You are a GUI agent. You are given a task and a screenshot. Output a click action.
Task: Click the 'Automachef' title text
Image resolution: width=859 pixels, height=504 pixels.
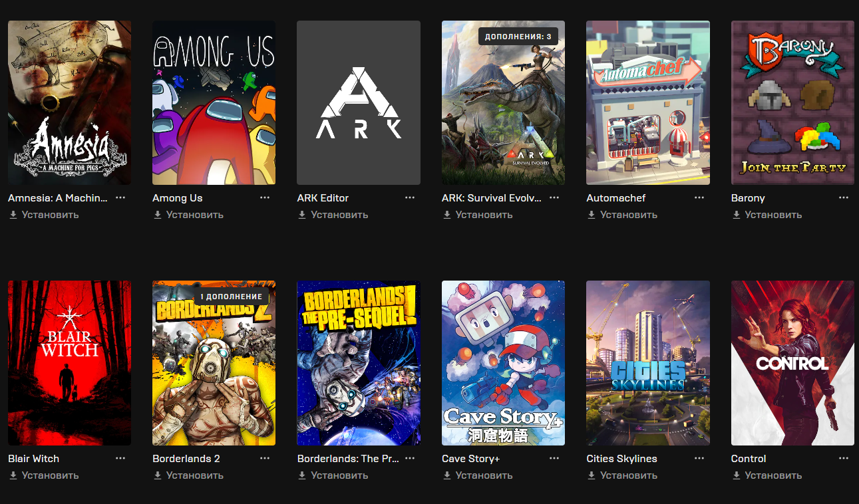coord(616,198)
